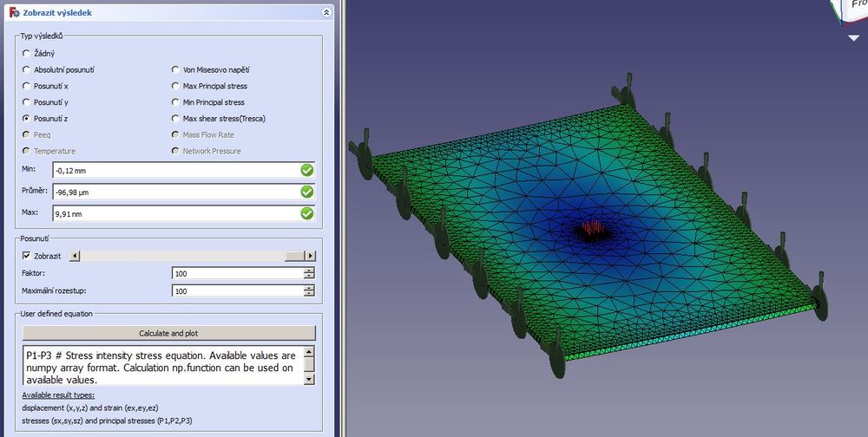
Task: Choose Max shear stress(Tresca) option
Action: 176,119
